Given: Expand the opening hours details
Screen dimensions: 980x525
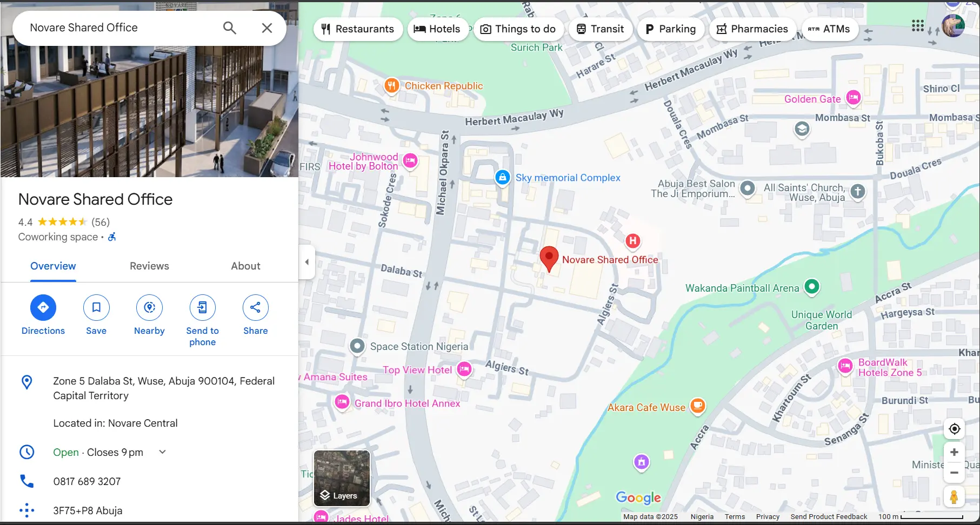Looking at the screenshot, I should click(162, 452).
